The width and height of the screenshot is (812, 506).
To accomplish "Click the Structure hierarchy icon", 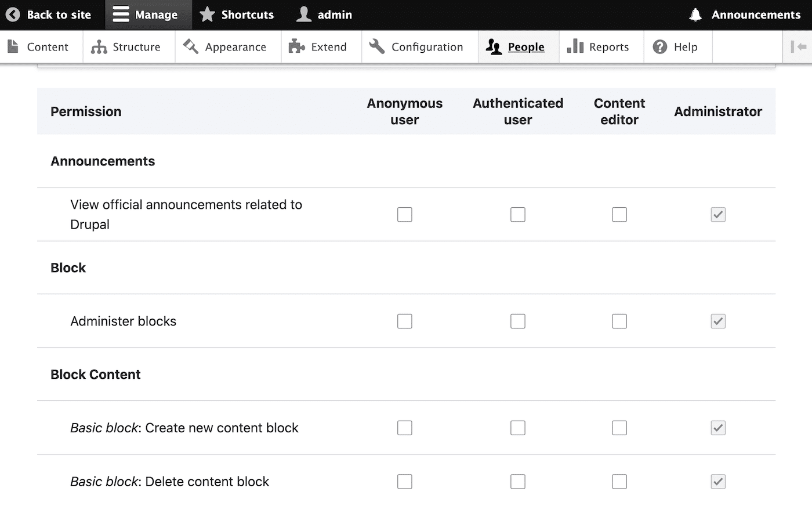I will coord(99,47).
